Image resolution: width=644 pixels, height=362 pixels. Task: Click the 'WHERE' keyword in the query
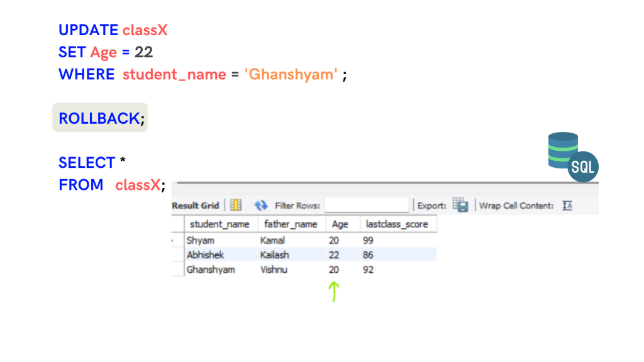point(87,74)
